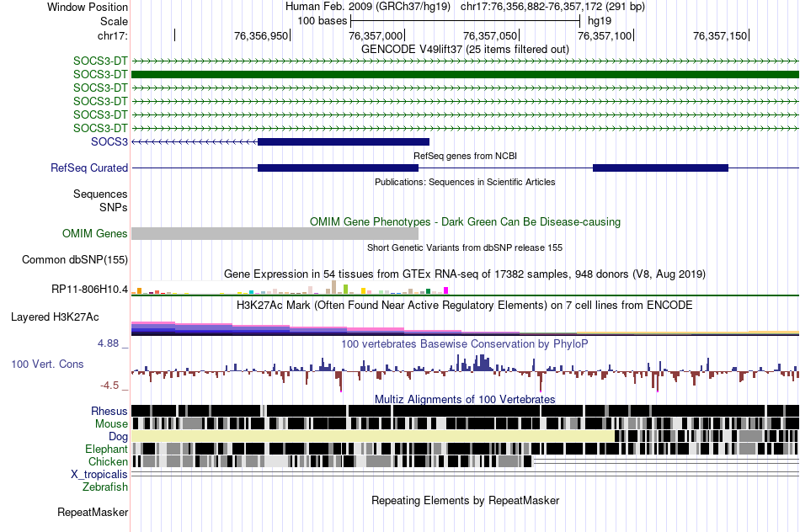Viewport: 800px width, 532px height.
Task: Click the RefSeq Curated track label
Action: (x=89, y=168)
